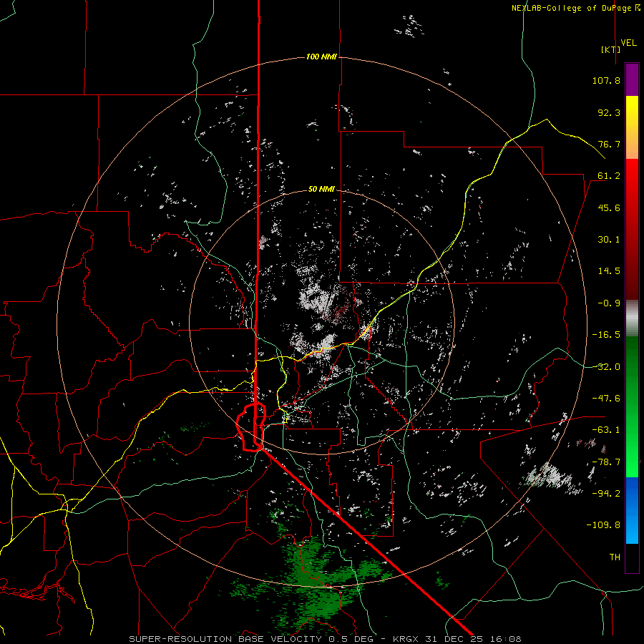Click the VEL legend title
The image size is (644, 644).
(x=628, y=43)
